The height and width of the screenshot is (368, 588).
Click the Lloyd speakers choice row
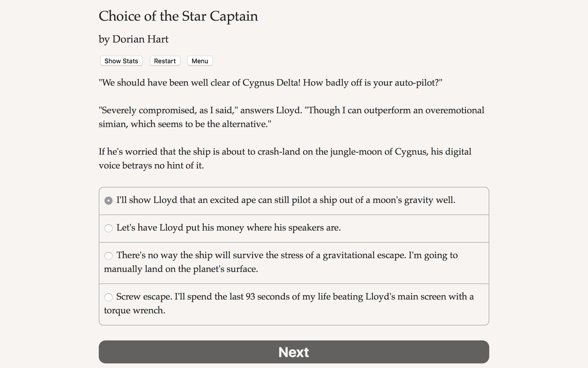[x=228, y=228]
